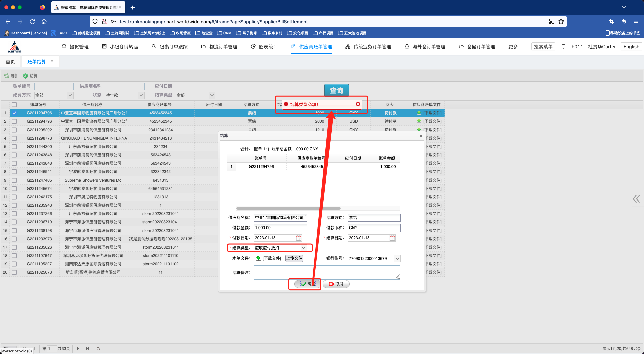Click the browser home icon
The image size is (644, 354).
44,22
